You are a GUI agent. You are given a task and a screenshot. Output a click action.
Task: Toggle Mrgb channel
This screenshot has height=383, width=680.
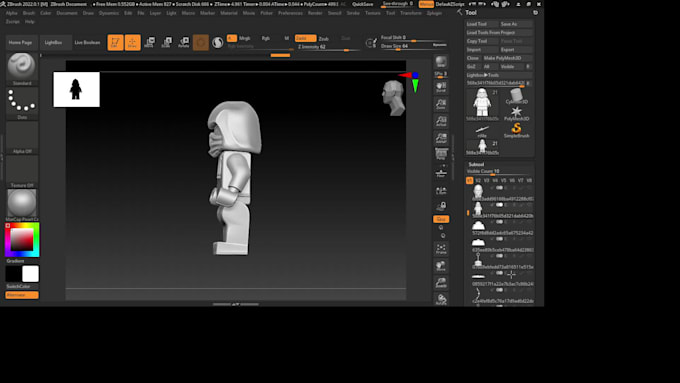tap(245, 38)
